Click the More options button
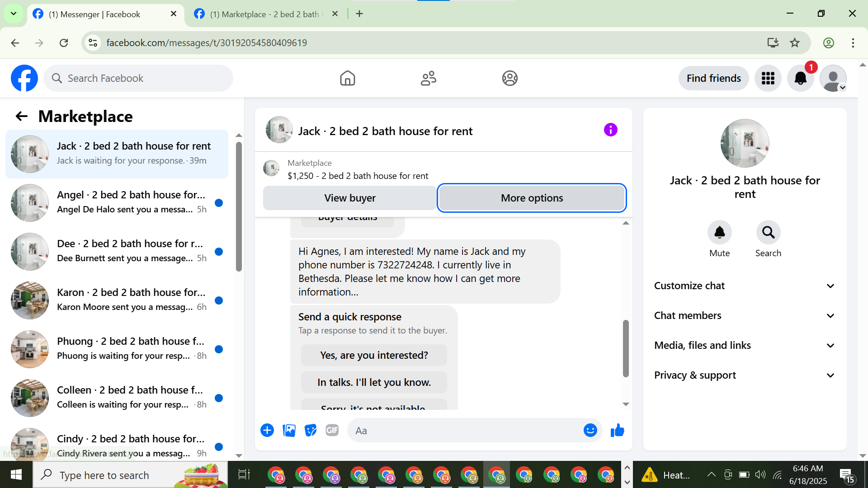868x488 pixels. point(532,198)
